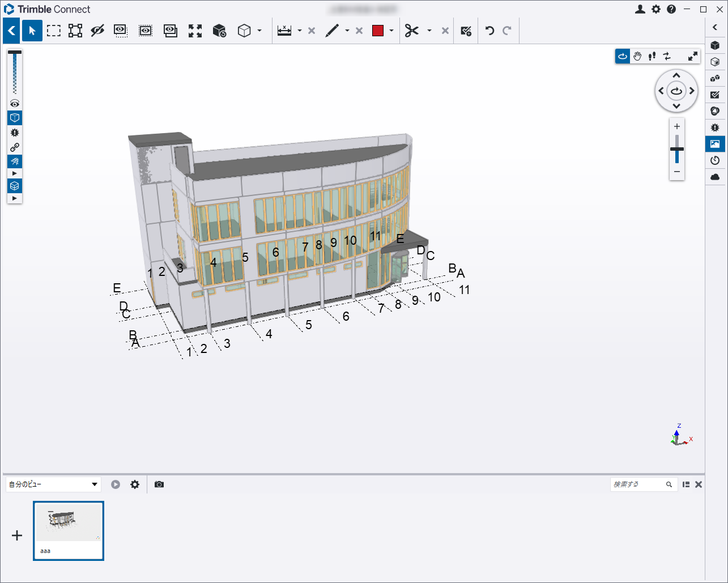This screenshot has width=728, height=583.
Task: Select the aaa view thumbnail
Action: click(69, 531)
